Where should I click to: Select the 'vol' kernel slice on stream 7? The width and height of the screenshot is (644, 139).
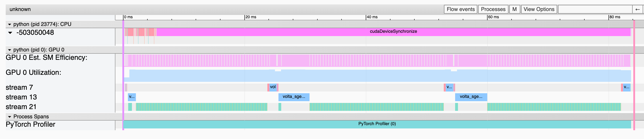point(273,87)
